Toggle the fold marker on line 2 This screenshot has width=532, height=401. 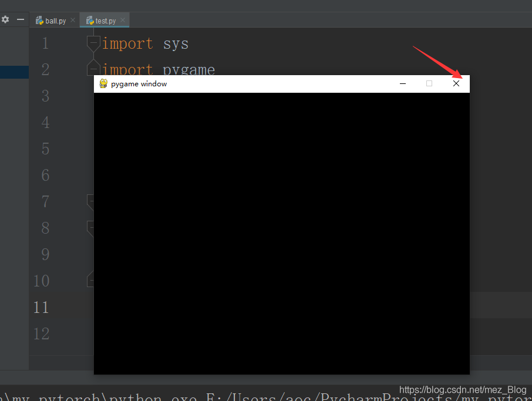tap(93, 66)
